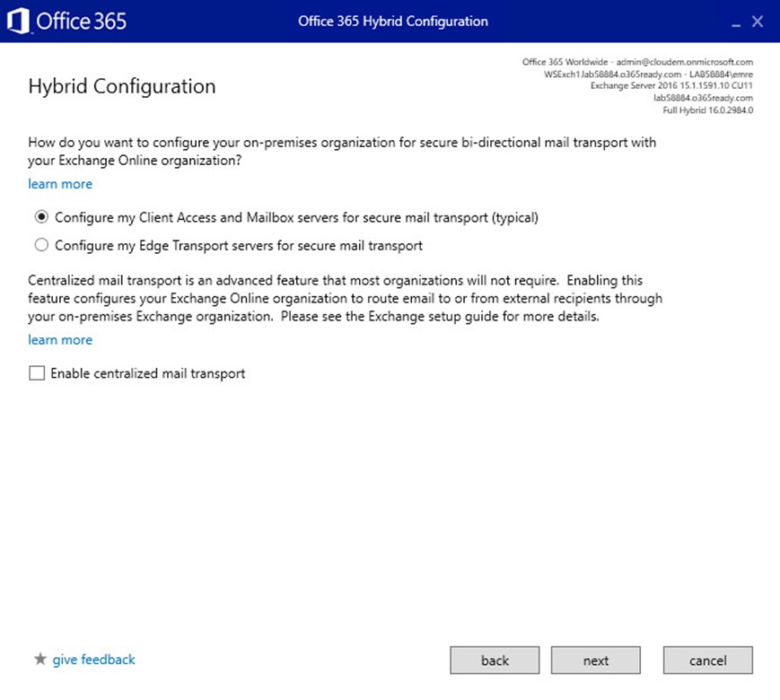This screenshot has height=700, width=780.
Task: Open the give feedback link
Action: pyautogui.click(x=93, y=660)
